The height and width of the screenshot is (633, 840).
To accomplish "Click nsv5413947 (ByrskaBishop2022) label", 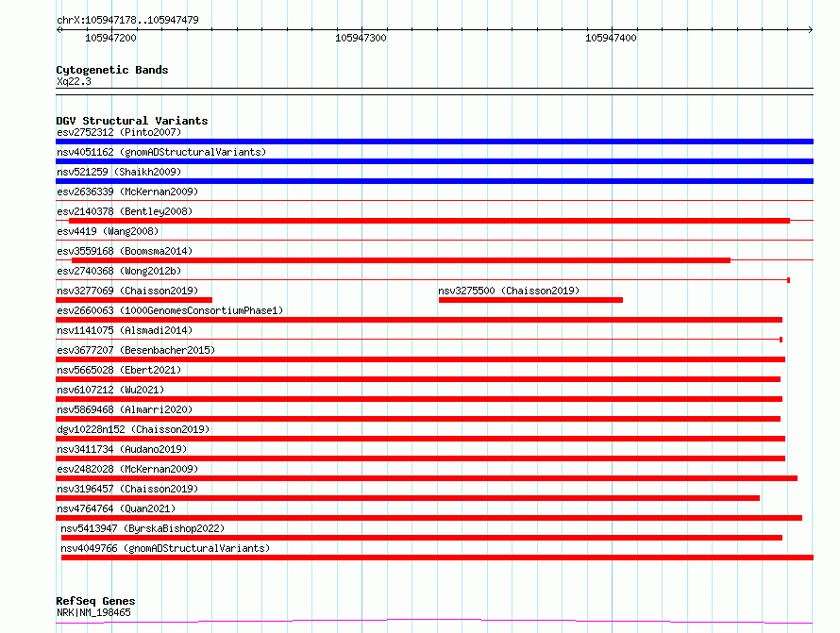I will [x=143, y=528].
